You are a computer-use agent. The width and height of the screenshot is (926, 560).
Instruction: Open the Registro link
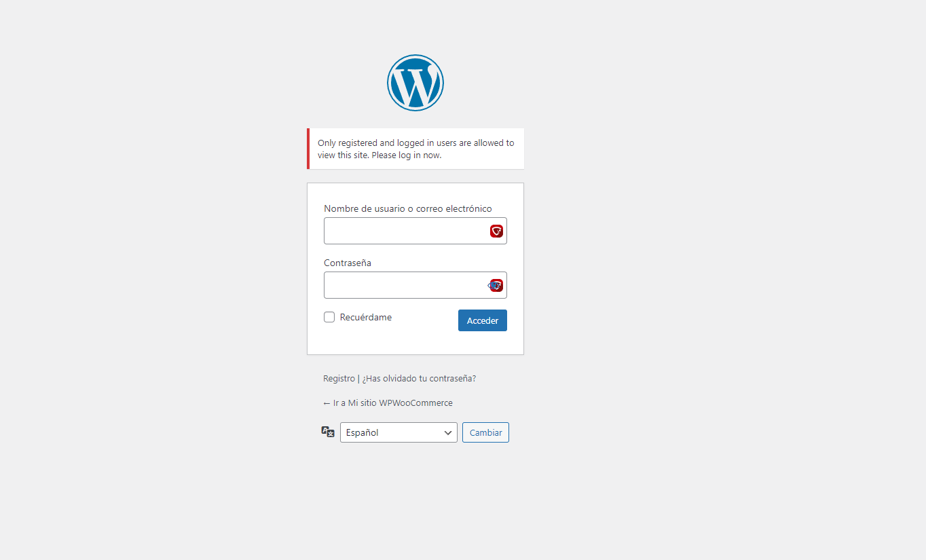point(339,379)
